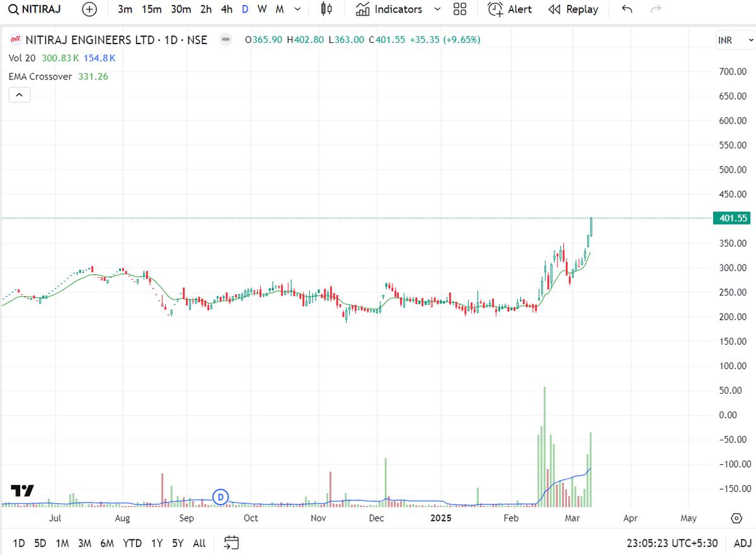Click the 401.55 current price label
Image resolution: width=756 pixels, height=555 pixels.
tap(732, 218)
